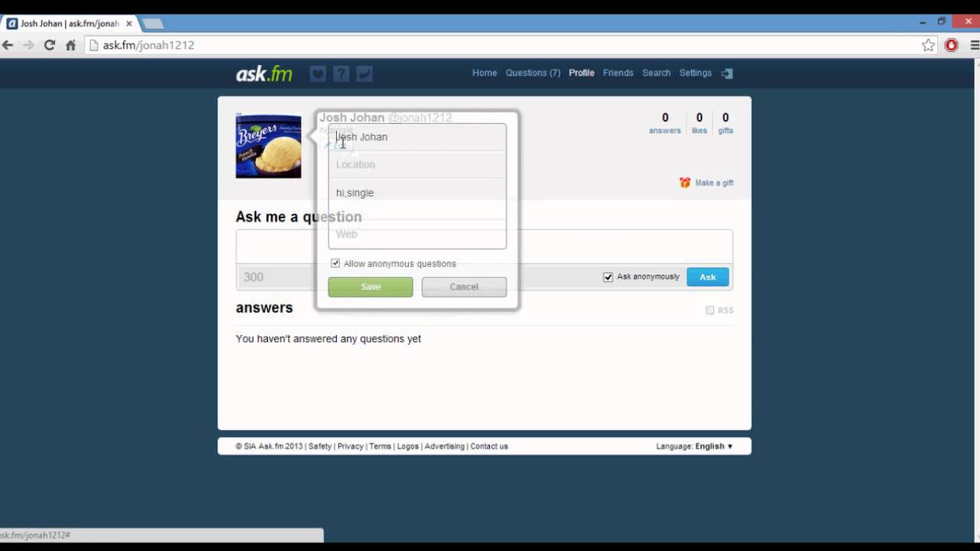Open the Language English dropdown
The image size is (980, 551).
click(x=694, y=446)
